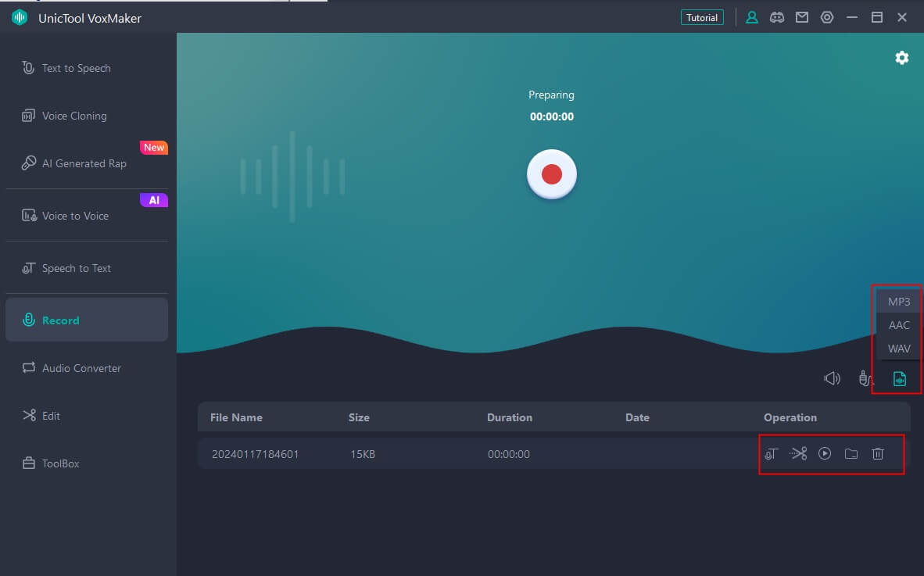Open the user account icon

752,18
